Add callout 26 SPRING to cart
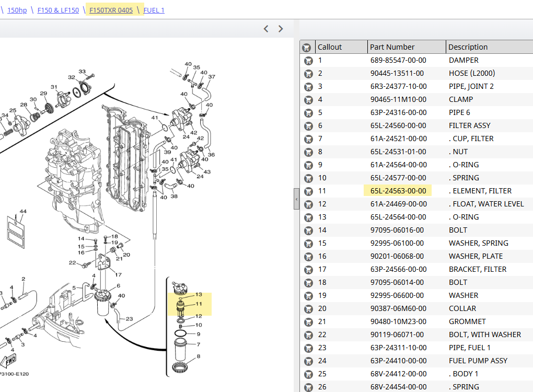This screenshot has width=533, height=392. tap(308, 387)
